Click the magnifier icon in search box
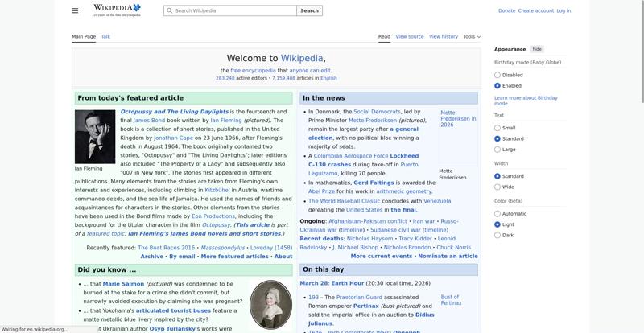 (x=169, y=11)
